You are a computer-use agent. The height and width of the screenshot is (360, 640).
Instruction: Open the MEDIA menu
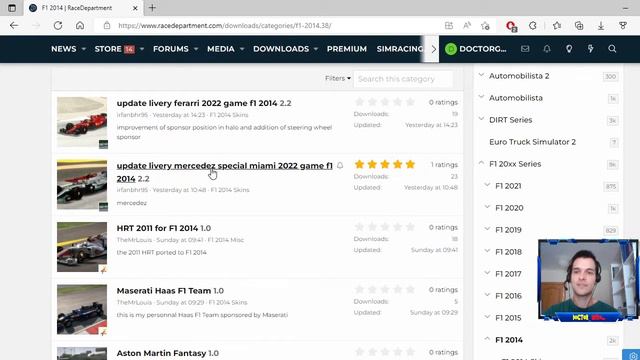pyautogui.click(x=221, y=49)
